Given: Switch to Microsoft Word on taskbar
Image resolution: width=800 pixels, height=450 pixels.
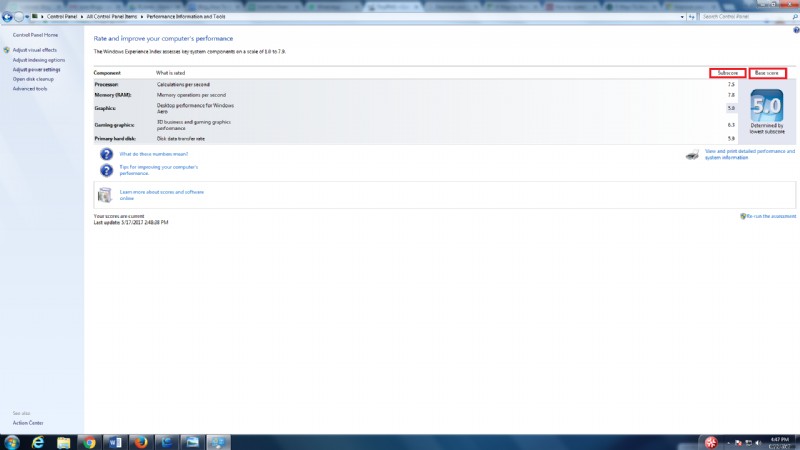Looking at the screenshot, I should tap(115, 442).
